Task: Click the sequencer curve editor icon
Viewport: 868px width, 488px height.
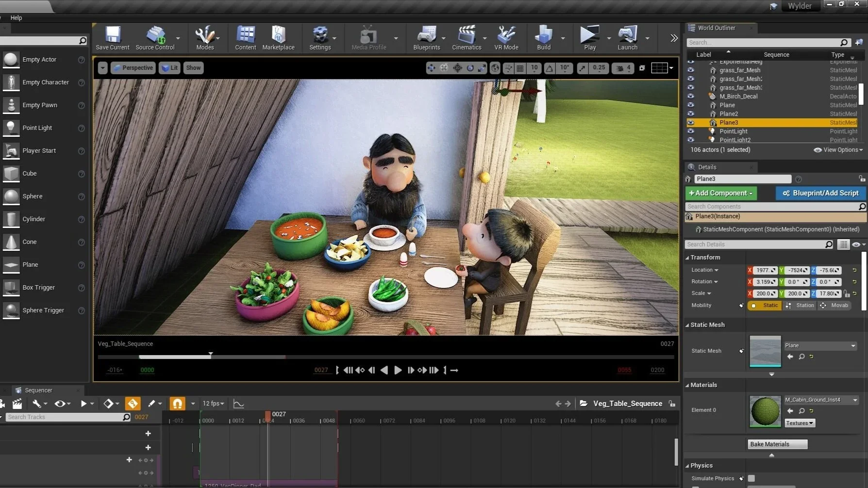Action: pyautogui.click(x=238, y=404)
